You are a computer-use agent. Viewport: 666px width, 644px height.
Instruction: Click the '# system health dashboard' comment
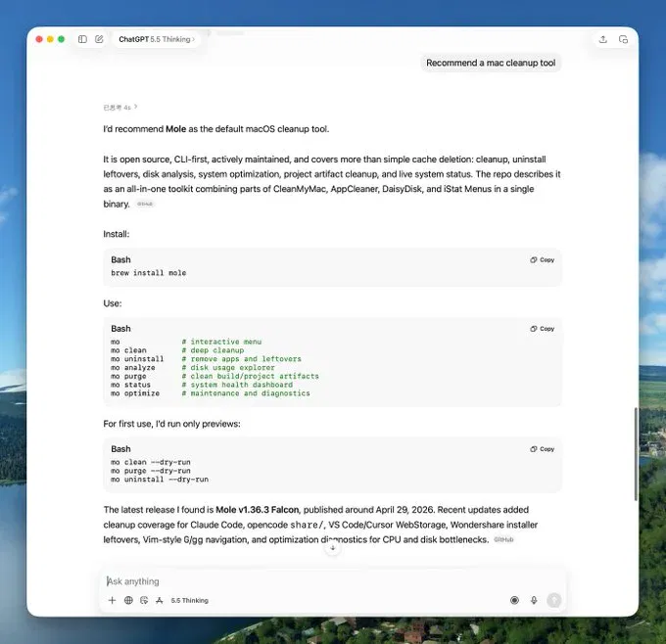pos(237,385)
